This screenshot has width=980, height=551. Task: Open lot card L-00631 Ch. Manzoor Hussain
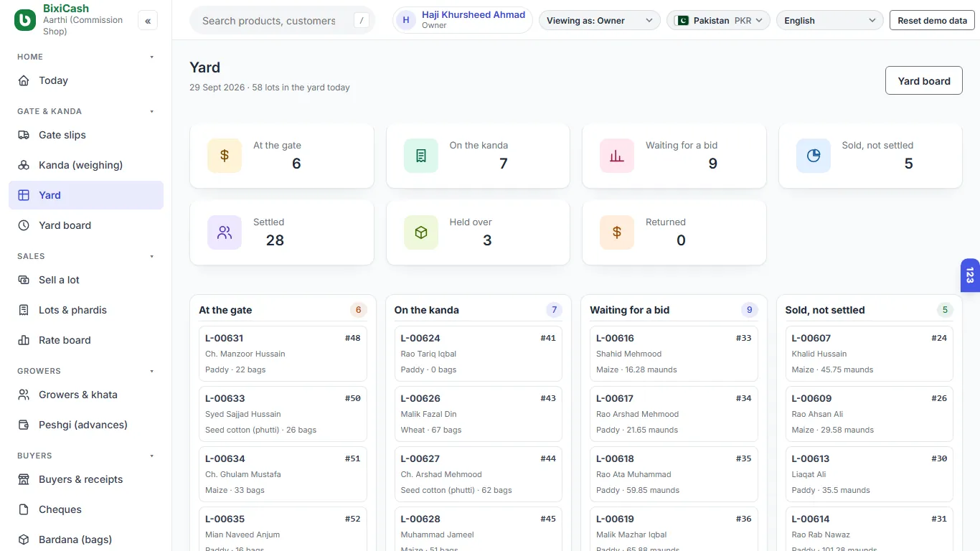pyautogui.click(x=283, y=354)
